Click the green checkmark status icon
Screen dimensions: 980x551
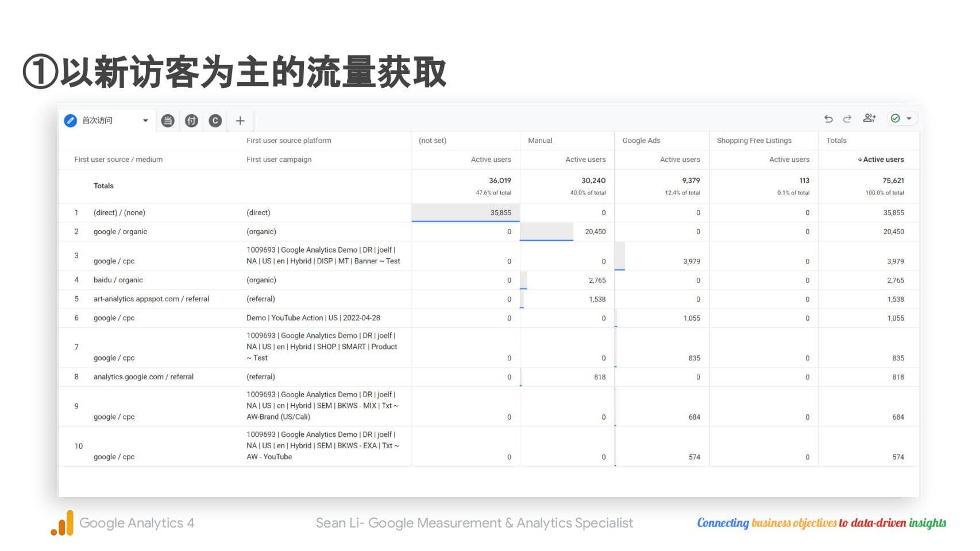(895, 118)
